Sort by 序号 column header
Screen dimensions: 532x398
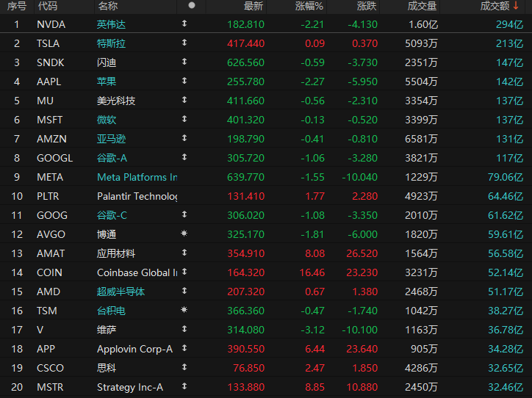(17, 6)
